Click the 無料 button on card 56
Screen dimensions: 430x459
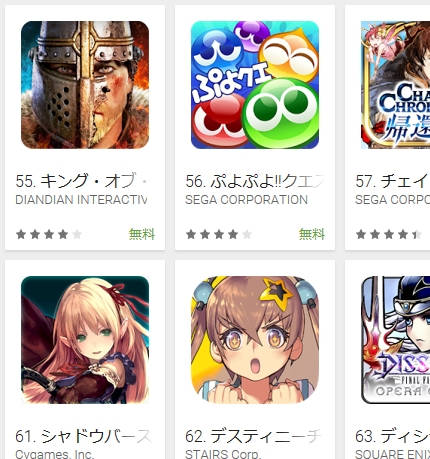coord(312,234)
